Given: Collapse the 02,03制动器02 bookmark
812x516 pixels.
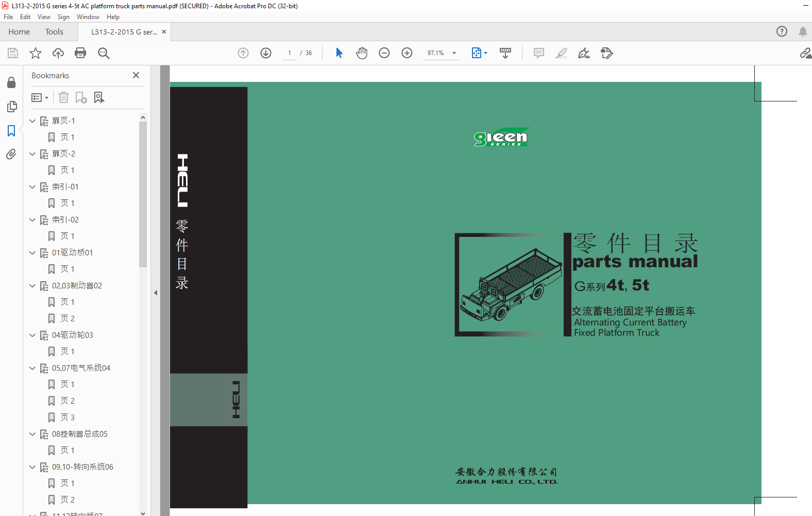Looking at the screenshot, I should point(32,286).
